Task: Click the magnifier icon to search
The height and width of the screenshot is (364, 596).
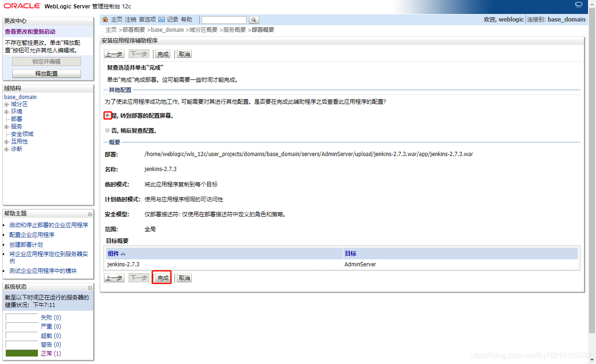Action: pyautogui.click(x=253, y=20)
